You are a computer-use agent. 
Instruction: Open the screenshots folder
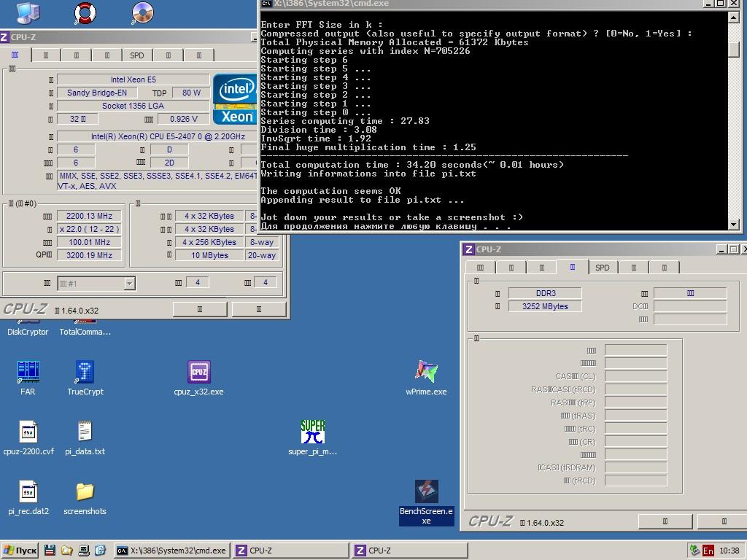(x=85, y=497)
